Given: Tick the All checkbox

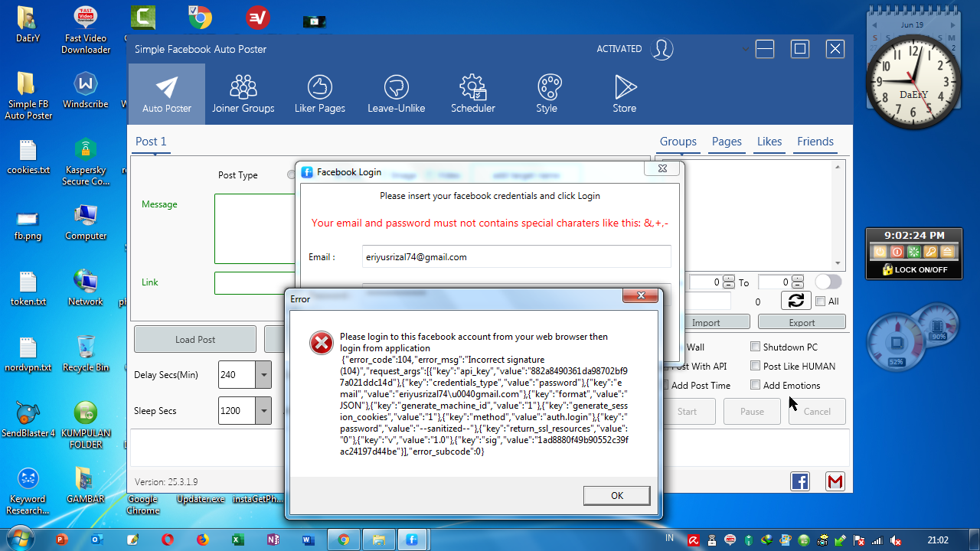Looking at the screenshot, I should (x=821, y=302).
